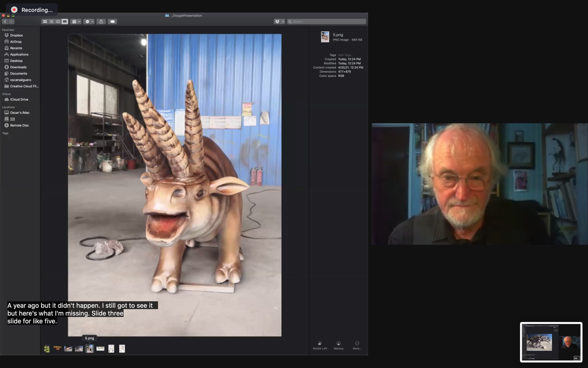Click the Add Tags field for 5.png

point(346,55)
